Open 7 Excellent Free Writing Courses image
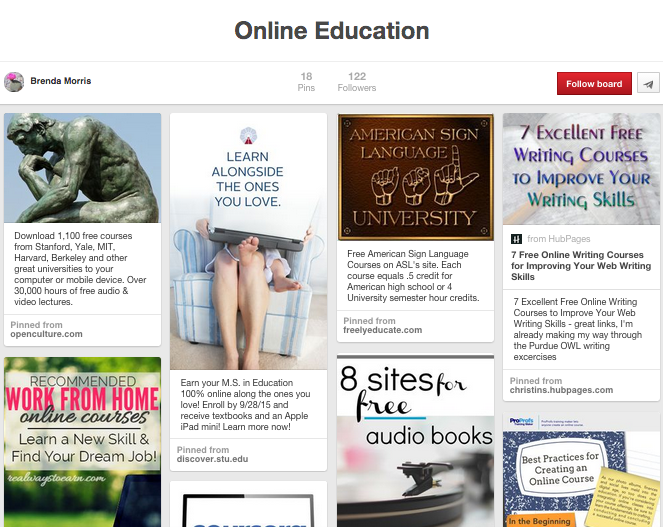The image size is (663, 527). [x=581, y=169]
